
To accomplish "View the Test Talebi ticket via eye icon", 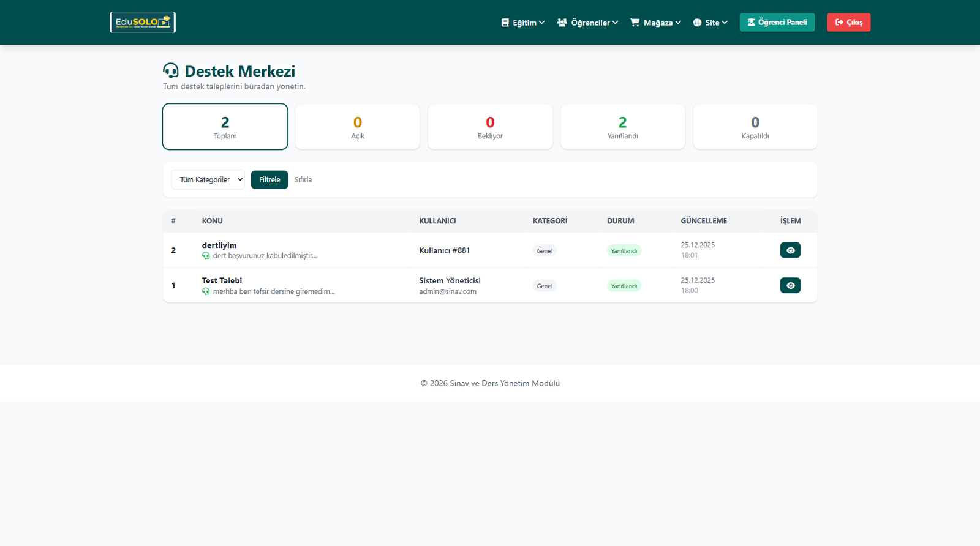I will [790, 286].
